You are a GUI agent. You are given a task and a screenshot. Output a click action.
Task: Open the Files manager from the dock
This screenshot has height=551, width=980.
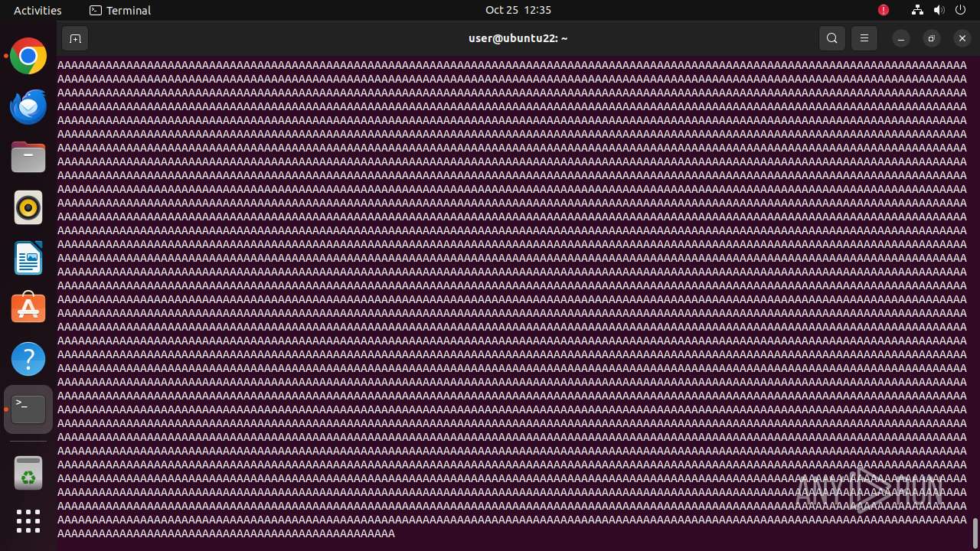pos(28,157)
